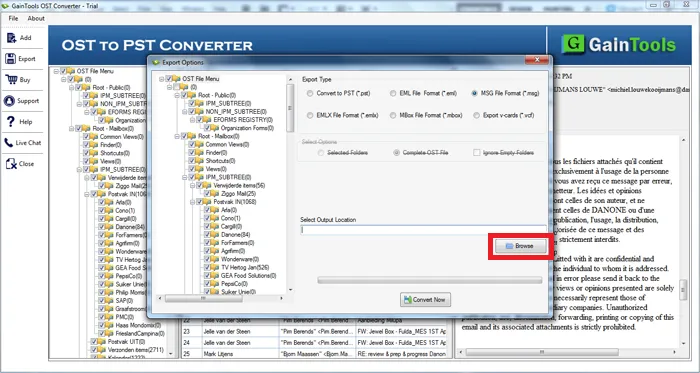Viewport: 700px width, 373px height.
Task: Click folder icon of Verwijderde items(56) in dialog
Action: [x=207, y=185]
